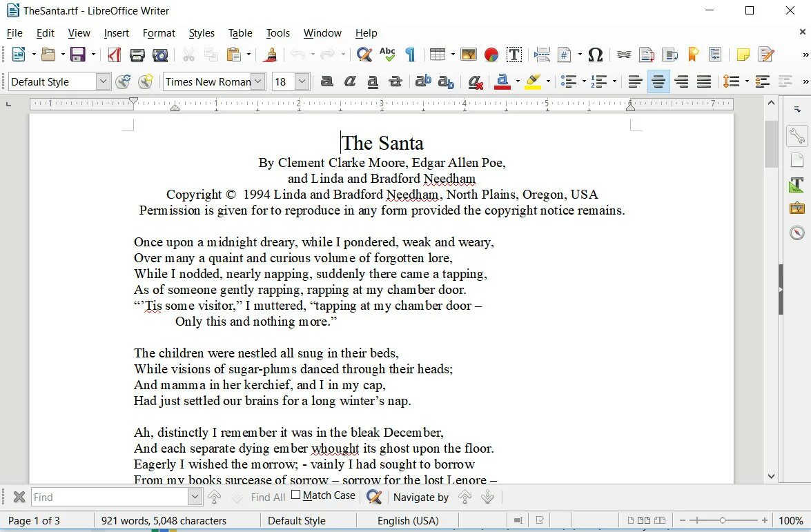Open the Format menu
811x532 pixels.
(159, 33)
